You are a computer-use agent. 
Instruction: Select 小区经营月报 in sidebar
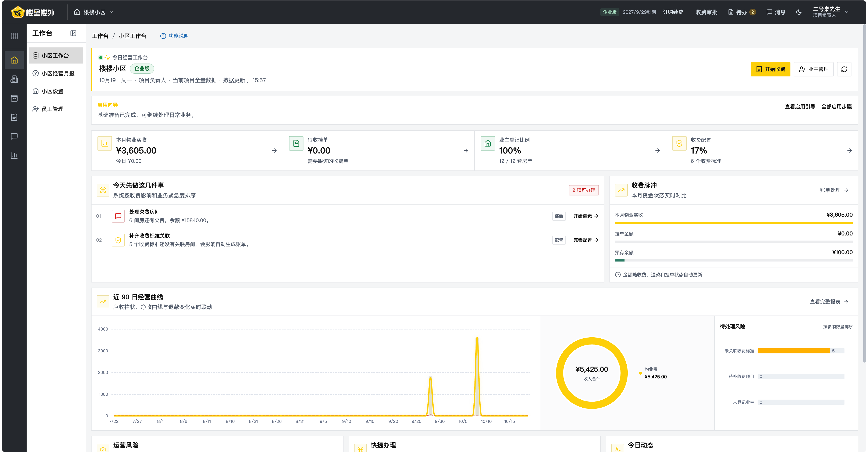point(56,73)
